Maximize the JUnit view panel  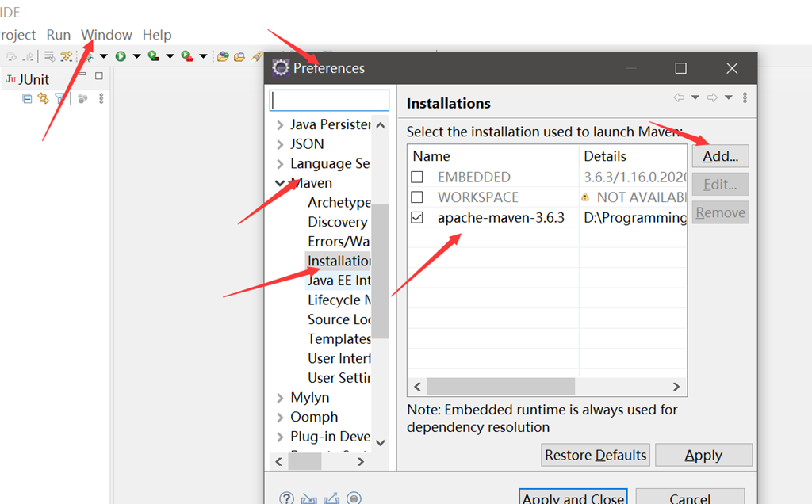click(x=99, y=75)
